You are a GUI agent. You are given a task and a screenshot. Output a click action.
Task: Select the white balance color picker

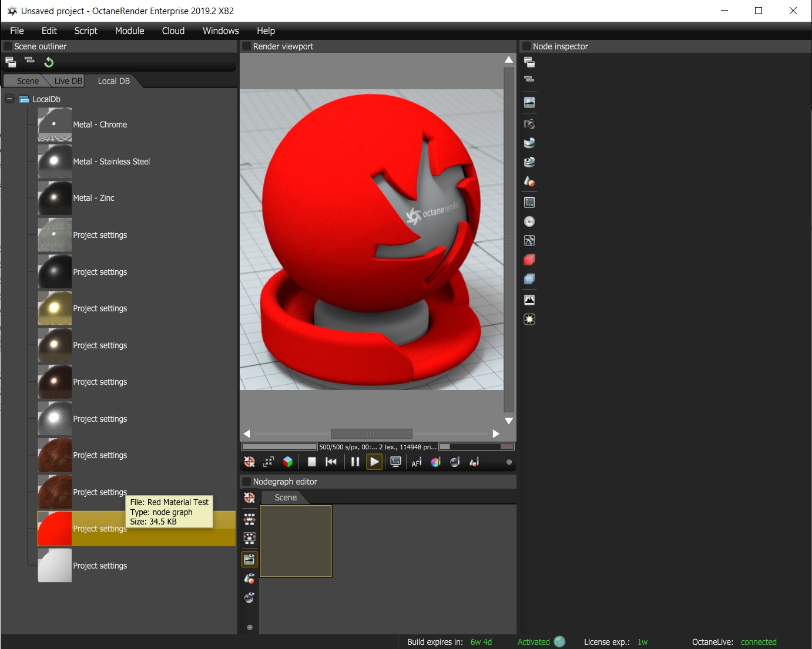435,462
